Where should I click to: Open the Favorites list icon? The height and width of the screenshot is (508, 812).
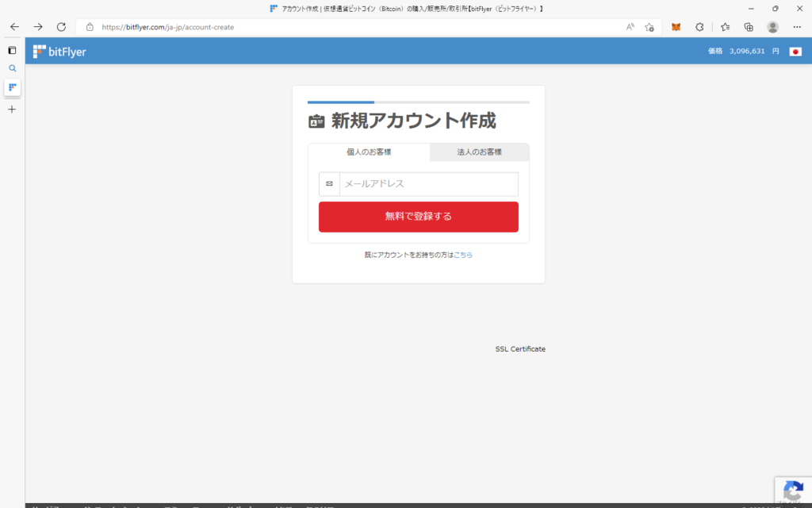725,27
